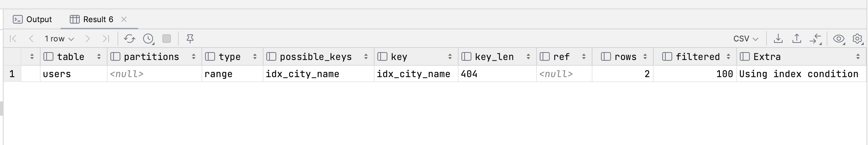Select the Result 6 tab
This screenshot has width=868, height=145.
[91, 19]
